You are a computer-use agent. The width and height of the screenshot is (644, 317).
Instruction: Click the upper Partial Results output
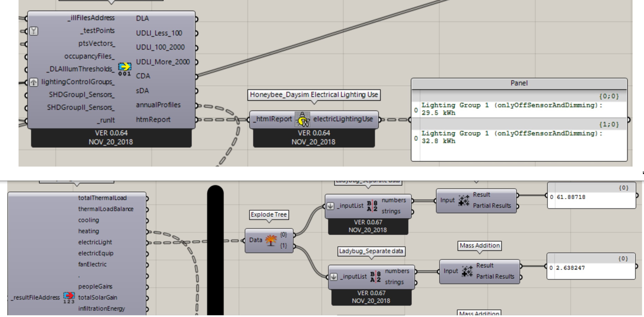(x=492, y=206)
